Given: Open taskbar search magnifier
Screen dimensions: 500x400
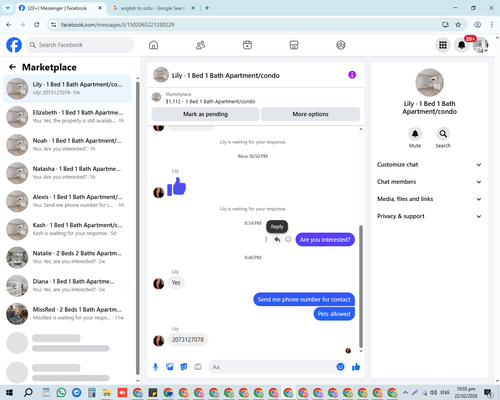Looking at the screenshot, I should [28, 392].
